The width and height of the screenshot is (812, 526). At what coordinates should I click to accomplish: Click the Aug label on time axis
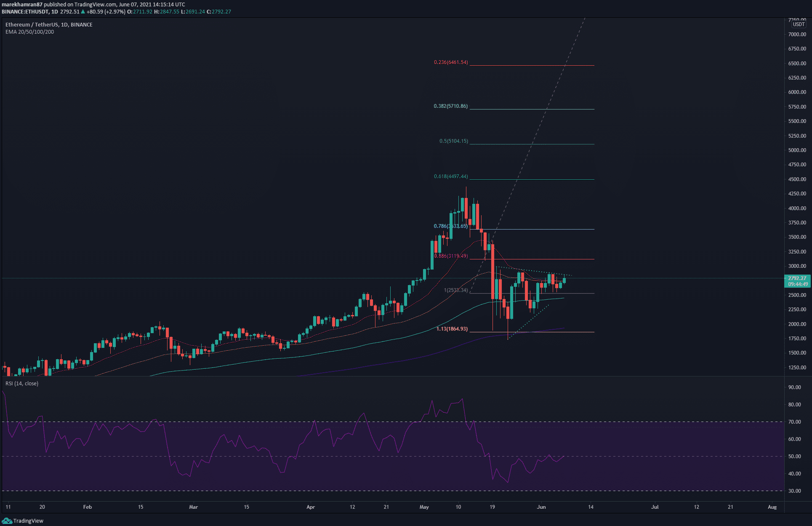tap(772, 507)
